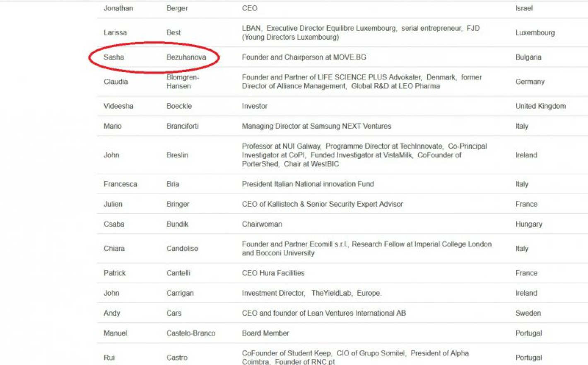The image size is (588, 365).
Task: Click first name Videesha
Action: pos(118,106)
